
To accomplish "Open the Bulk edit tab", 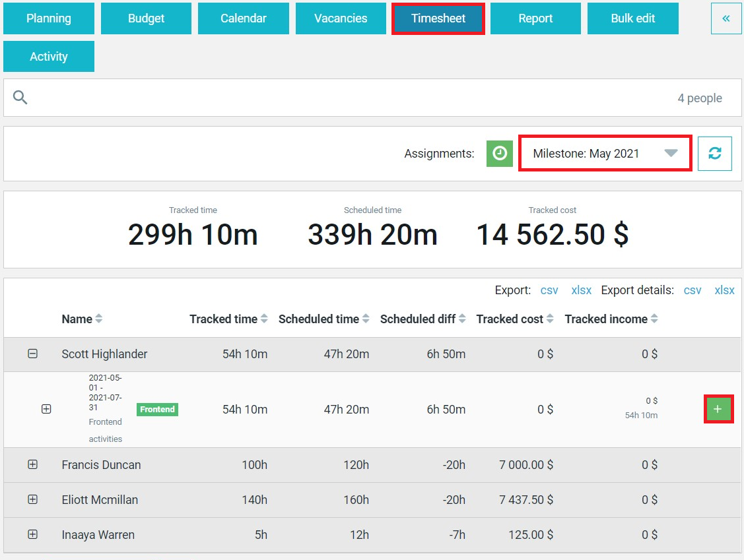I will pos(633,18).
